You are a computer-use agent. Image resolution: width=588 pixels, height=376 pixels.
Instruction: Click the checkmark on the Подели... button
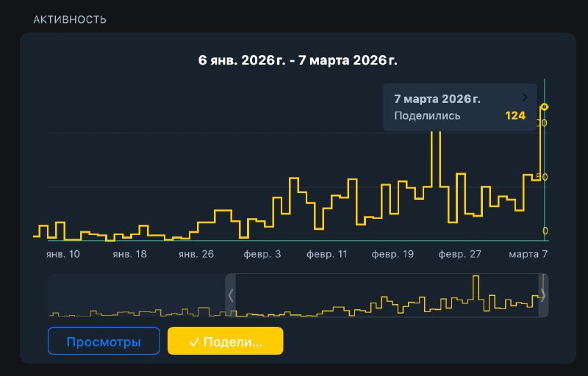pyautogui.click(x=195, y=341)
